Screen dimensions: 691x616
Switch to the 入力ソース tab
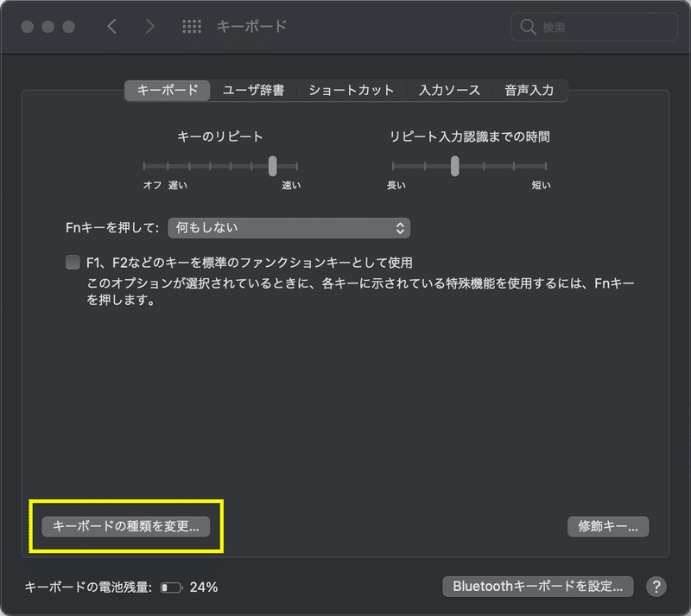pyautogui.click(x=449, y=91)
